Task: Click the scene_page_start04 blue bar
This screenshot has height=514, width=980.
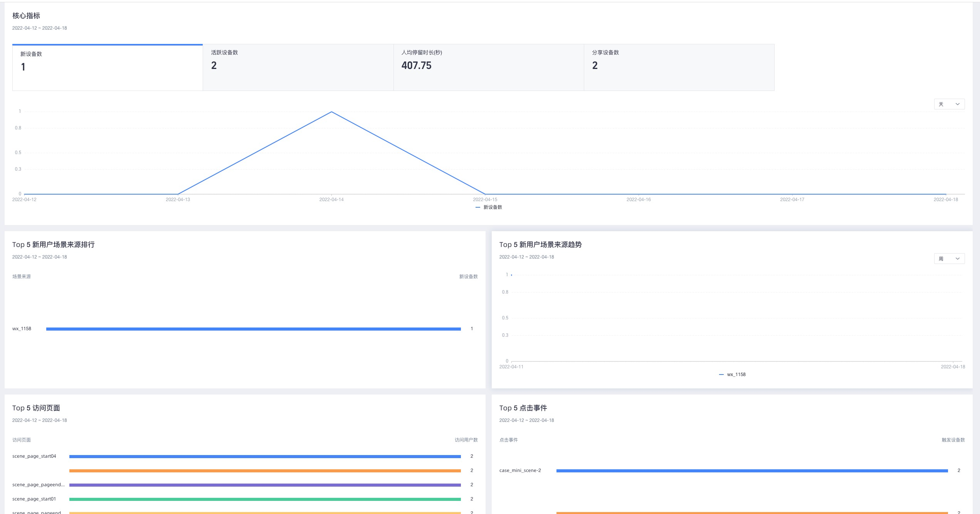Action: [265, 456]
